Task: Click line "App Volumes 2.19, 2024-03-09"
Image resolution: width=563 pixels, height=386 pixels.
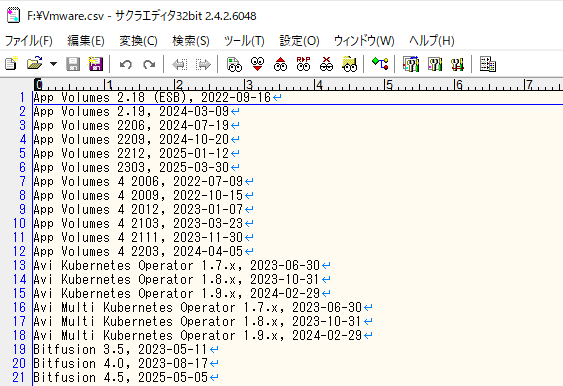Action: coord(131,111)
